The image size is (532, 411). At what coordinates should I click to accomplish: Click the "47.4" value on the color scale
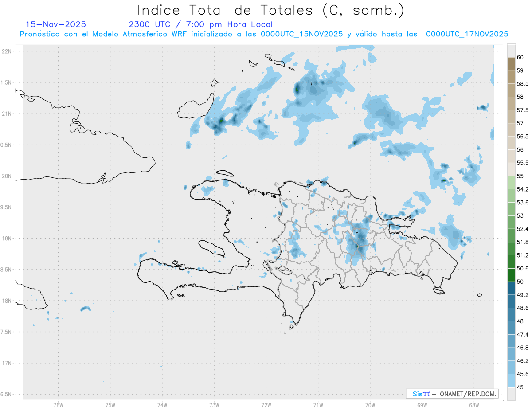[x=522, y=334]
